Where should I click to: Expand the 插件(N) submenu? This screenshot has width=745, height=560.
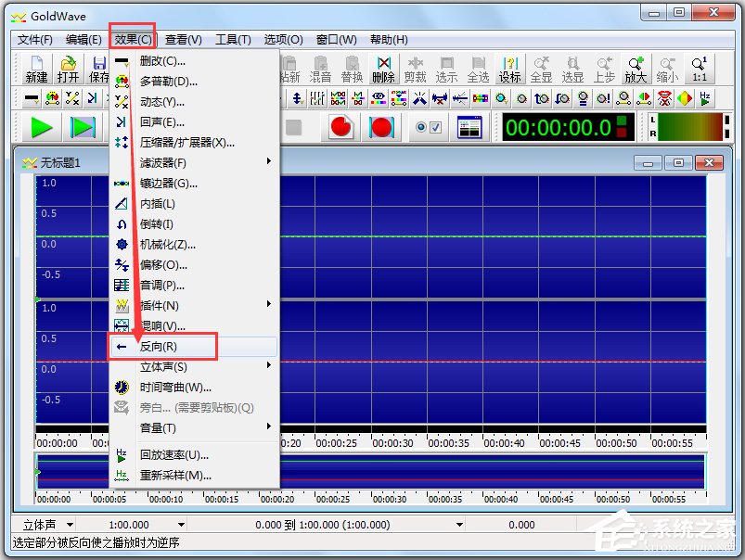(194, 306)
